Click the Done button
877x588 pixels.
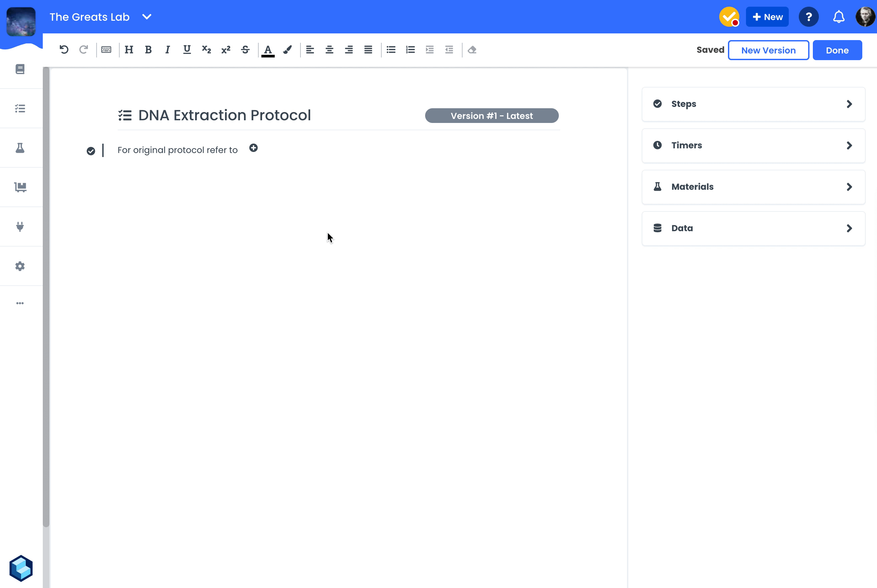[837, 50]
